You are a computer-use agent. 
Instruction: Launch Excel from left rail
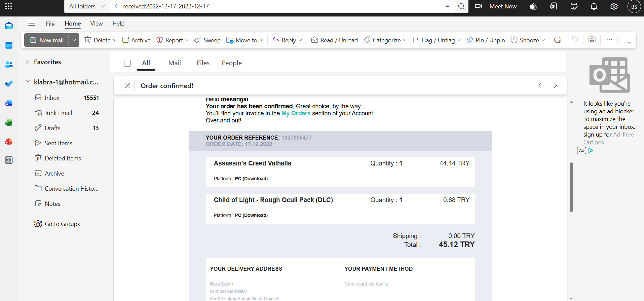(9, 123)
